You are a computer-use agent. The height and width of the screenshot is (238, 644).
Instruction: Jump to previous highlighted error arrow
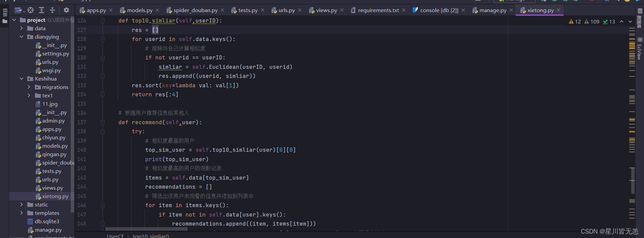click(x=622, y=21)
